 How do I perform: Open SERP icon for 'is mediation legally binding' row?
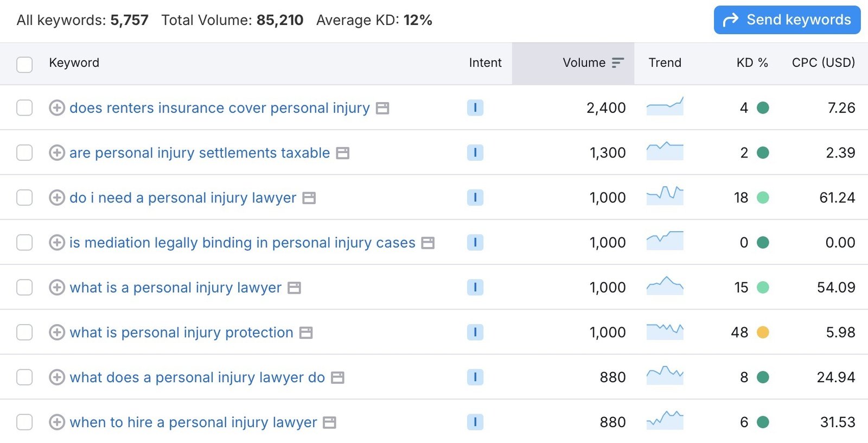click(x=428, y=243)
